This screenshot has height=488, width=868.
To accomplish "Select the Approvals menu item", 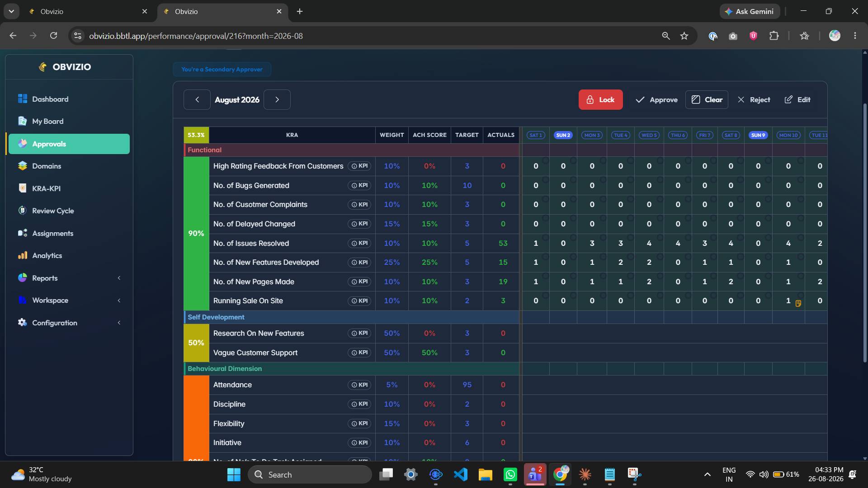I will 69,144.
